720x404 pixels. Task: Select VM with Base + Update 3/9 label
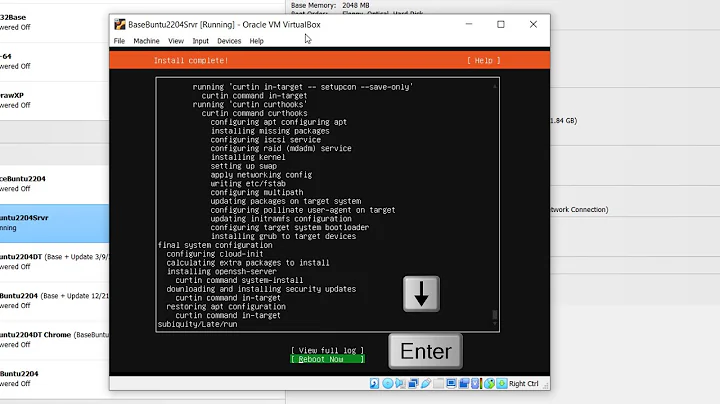pos(54,262)
